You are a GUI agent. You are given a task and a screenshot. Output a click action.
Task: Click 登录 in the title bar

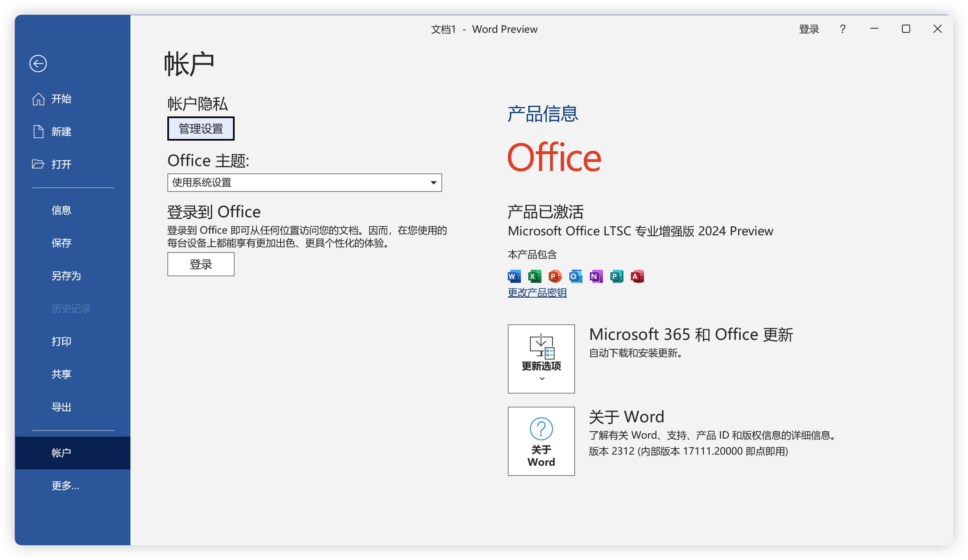[809, 29]
